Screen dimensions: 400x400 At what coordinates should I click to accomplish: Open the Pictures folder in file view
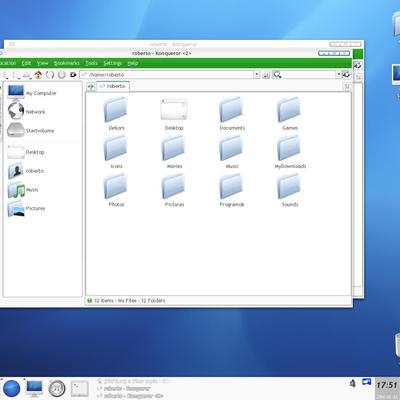coord(174,190)
